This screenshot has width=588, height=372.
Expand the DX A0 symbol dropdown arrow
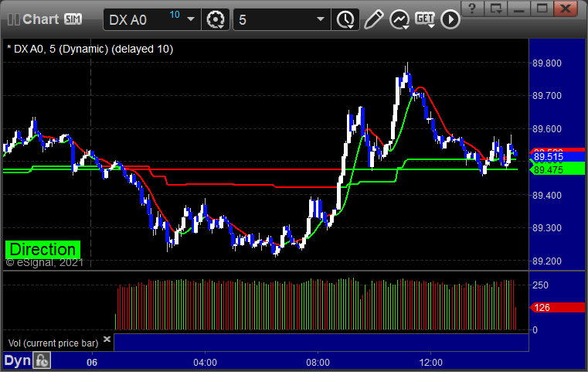(x=191, y=19)
